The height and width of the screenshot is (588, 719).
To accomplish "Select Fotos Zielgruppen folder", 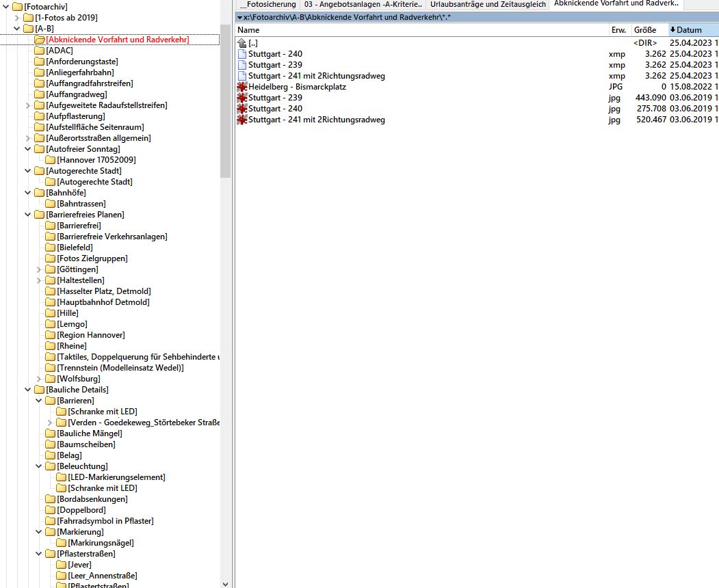I will click(x=92, y=258).
